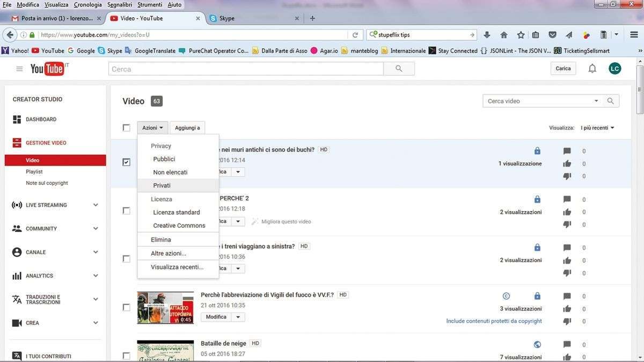Click the magic wand Migliora questo video icon
This screenshot has width=644, height=362.
point(255,221)
